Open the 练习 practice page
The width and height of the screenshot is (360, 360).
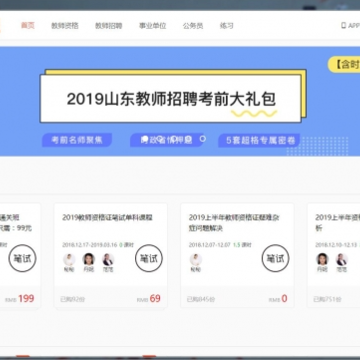pos(227,26)
